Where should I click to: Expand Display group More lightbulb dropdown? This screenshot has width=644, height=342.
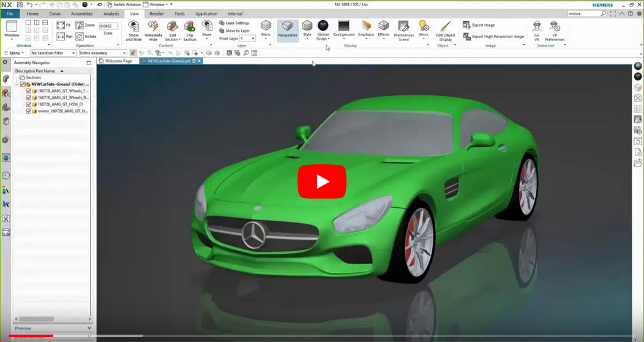coord(424,29)
